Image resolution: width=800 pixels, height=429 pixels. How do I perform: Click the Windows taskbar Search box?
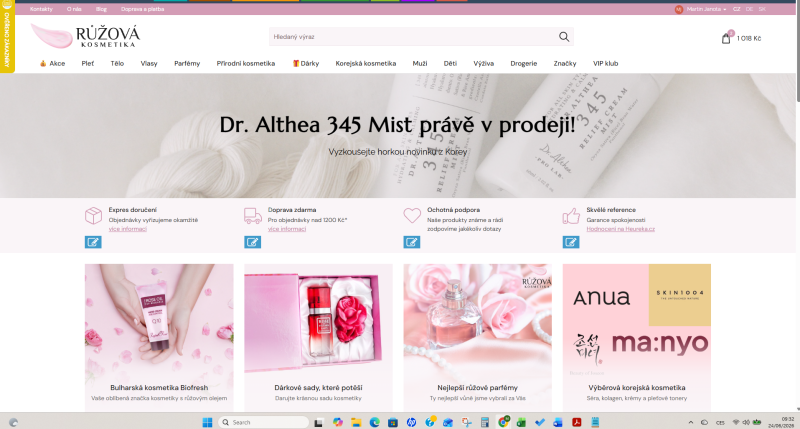point(263,422)
